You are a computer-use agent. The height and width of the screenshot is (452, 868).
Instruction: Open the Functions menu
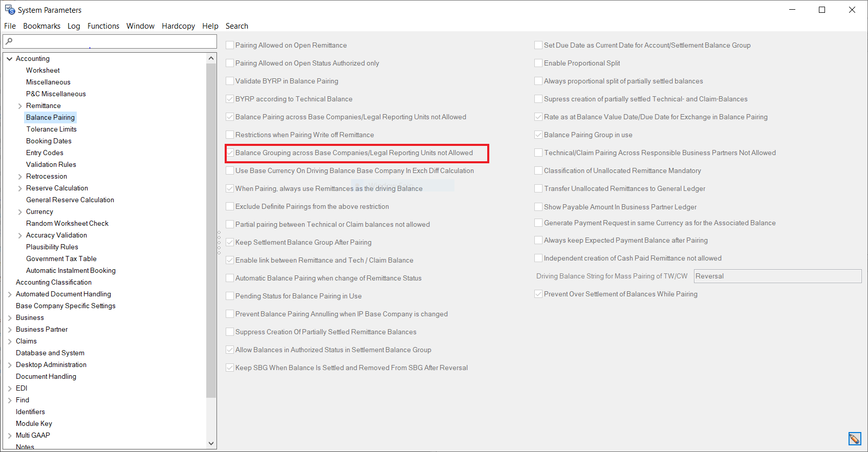pos(103,26)
